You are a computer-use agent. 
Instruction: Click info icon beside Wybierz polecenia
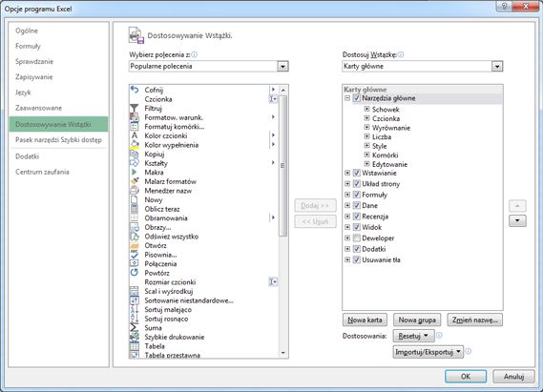(x=195, y=54)
